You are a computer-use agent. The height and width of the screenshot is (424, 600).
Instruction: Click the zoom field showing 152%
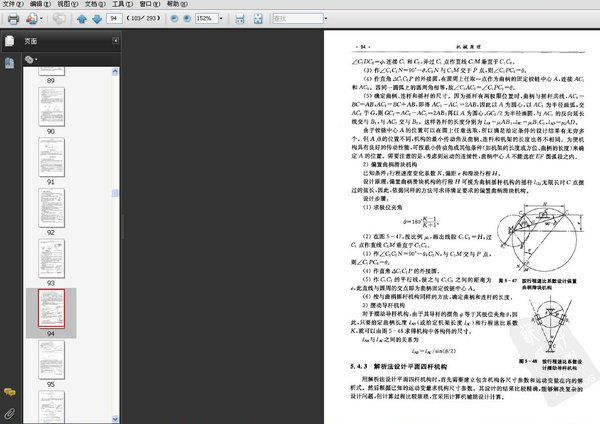coord(206,18)
